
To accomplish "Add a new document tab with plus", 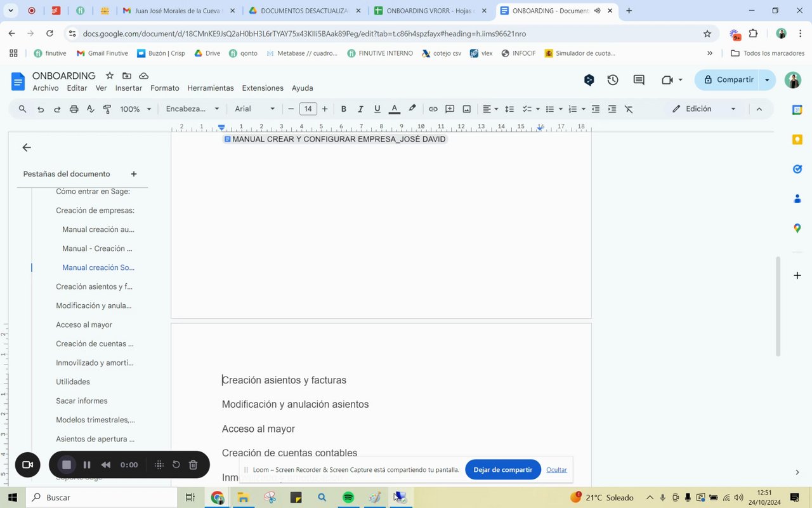I will pos(134,174).
